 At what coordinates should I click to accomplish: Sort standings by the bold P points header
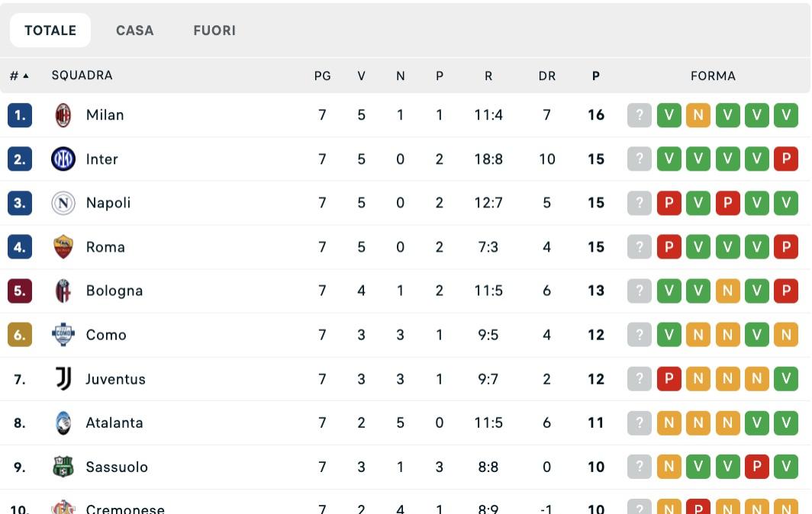[596, 76]
